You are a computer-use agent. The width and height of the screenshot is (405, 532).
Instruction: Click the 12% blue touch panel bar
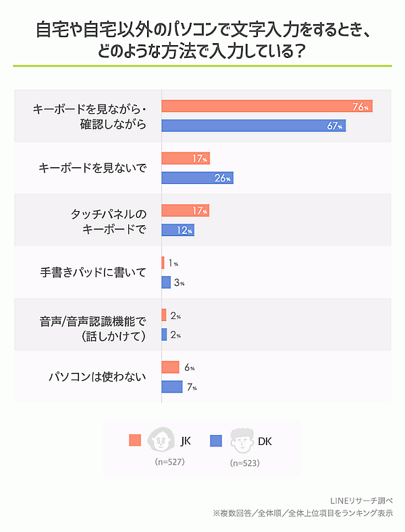178,231
